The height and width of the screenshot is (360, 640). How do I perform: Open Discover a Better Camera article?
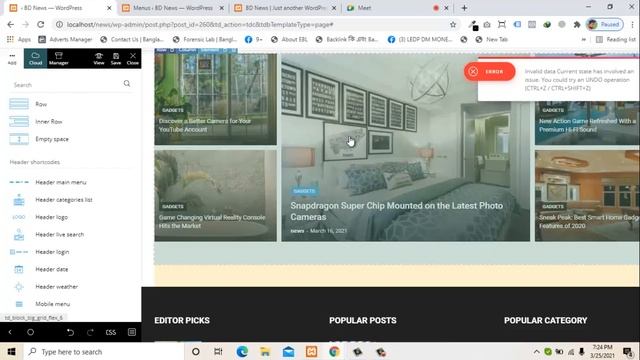pos(205,125)
